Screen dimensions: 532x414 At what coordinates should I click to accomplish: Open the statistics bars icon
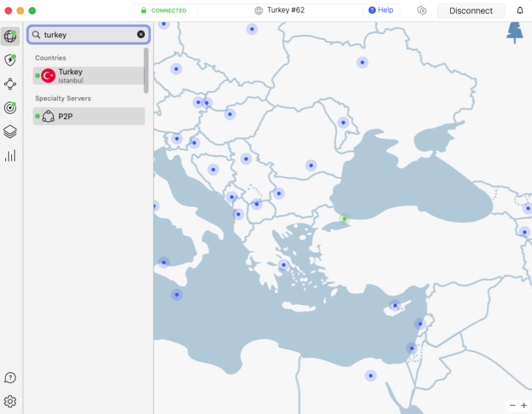coord(10,155)
